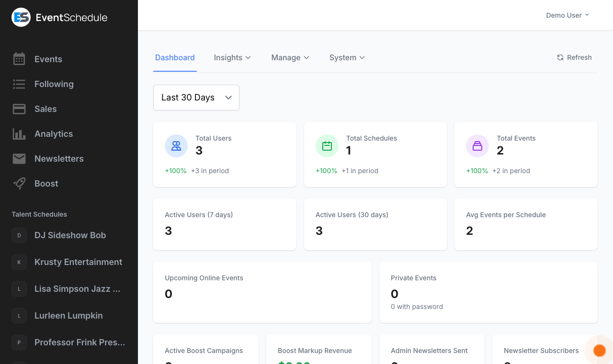This screenshot has height=364, width=613.
Task: Click the Upcoming Online Events label
Action: [x=204, y=278]
